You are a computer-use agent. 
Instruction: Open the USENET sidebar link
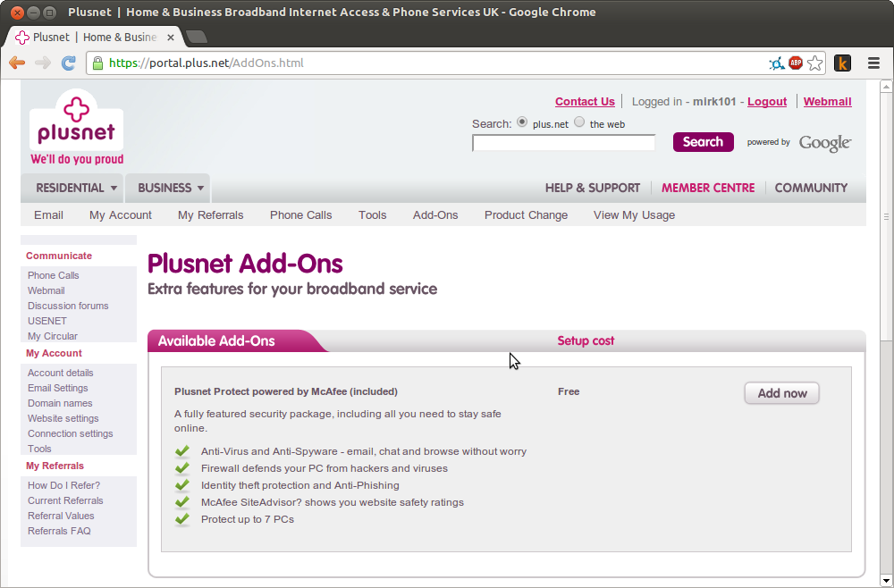[x=47, y=322]
